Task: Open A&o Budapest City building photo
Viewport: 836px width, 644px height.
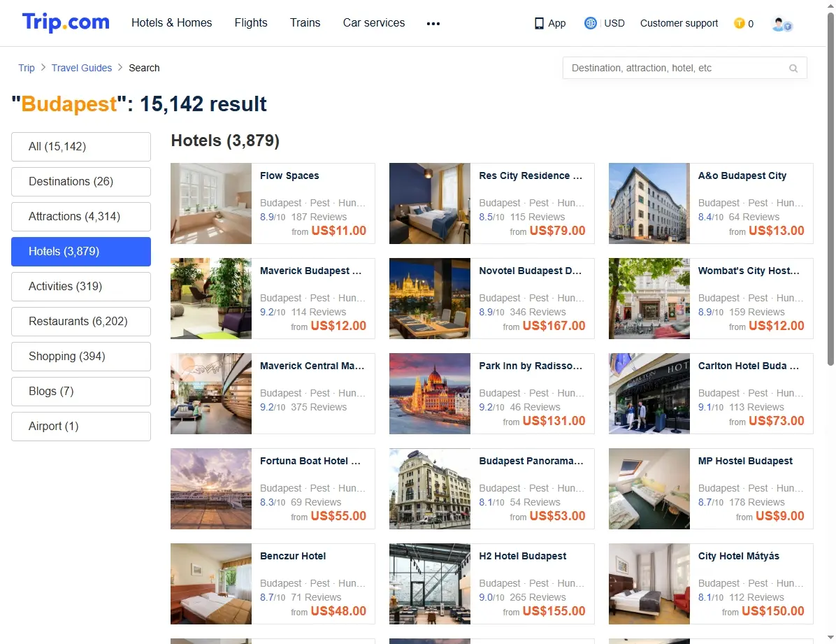Action: (x=649, y=203)
